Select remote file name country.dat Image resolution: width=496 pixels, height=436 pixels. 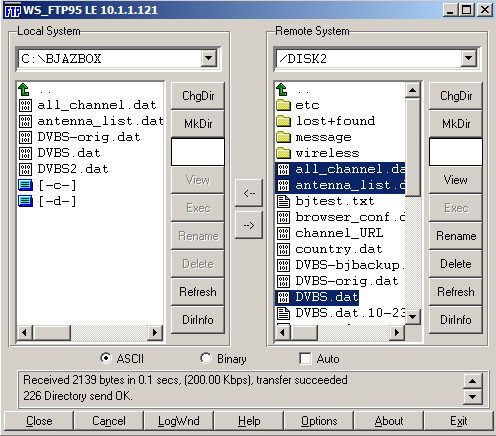tap(339, 249)
